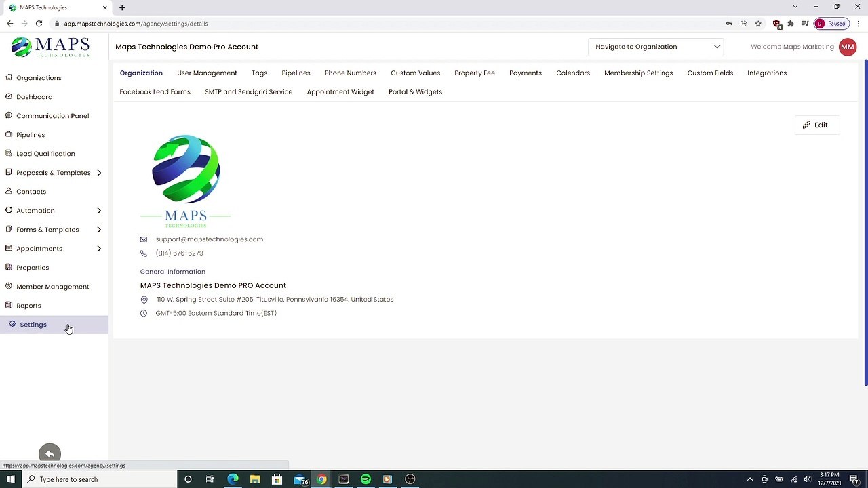Select the Organization tab

pos(141,73)
